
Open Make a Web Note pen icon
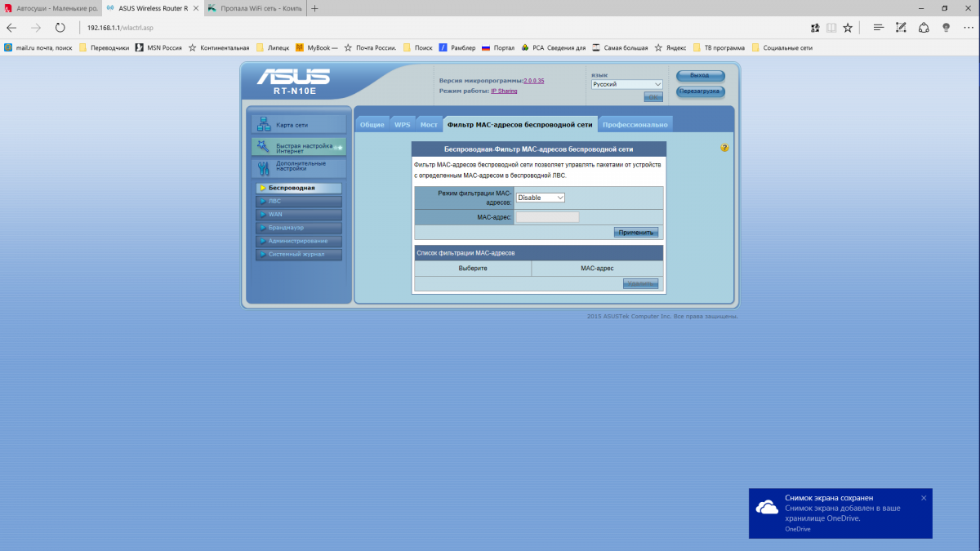(901, 27)
